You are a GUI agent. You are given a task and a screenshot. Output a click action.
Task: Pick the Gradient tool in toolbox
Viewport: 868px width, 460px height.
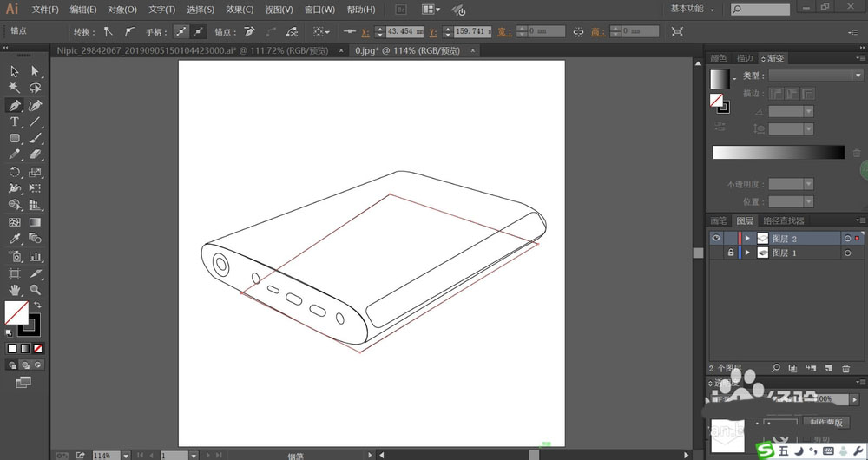click(36, 222)
